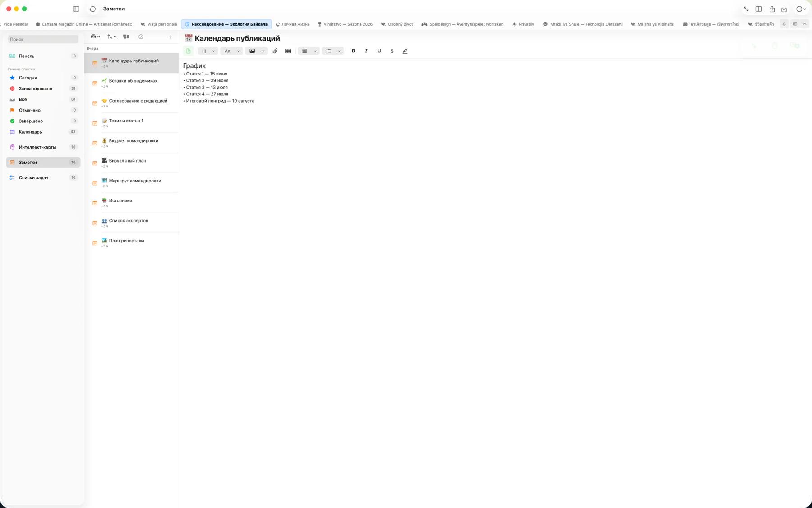
Task: Select Запланировано smart list
Action: (43, 89)
